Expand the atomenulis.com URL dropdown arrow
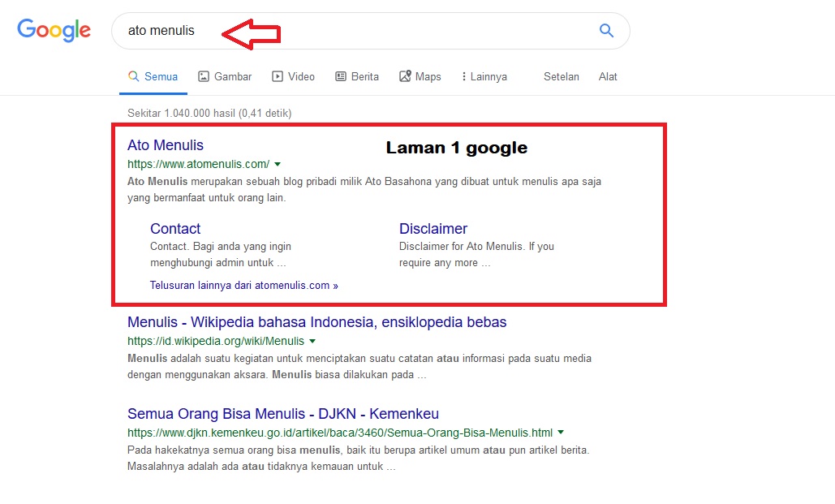Image resolution: width=835 pixels, height=504 pixels. pyautogui.click(x=278, y=163)
